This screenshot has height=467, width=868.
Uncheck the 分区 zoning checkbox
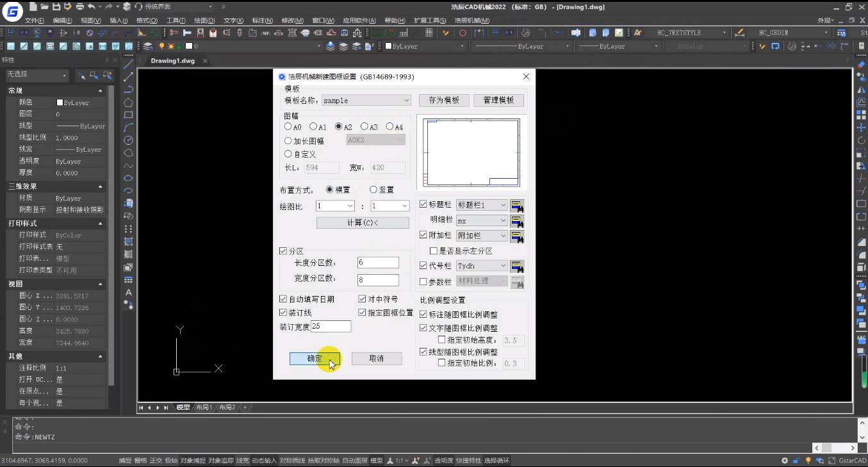[x=283, y=252]
